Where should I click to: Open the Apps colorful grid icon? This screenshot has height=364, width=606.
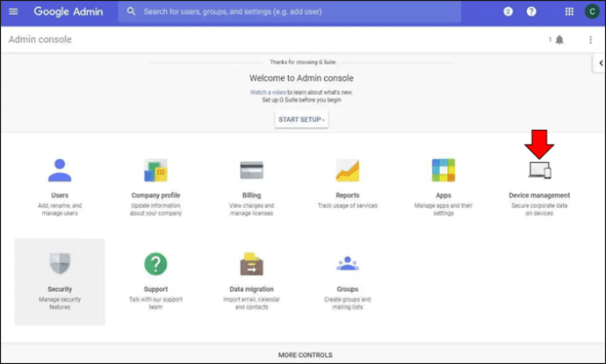click(444, 170)
